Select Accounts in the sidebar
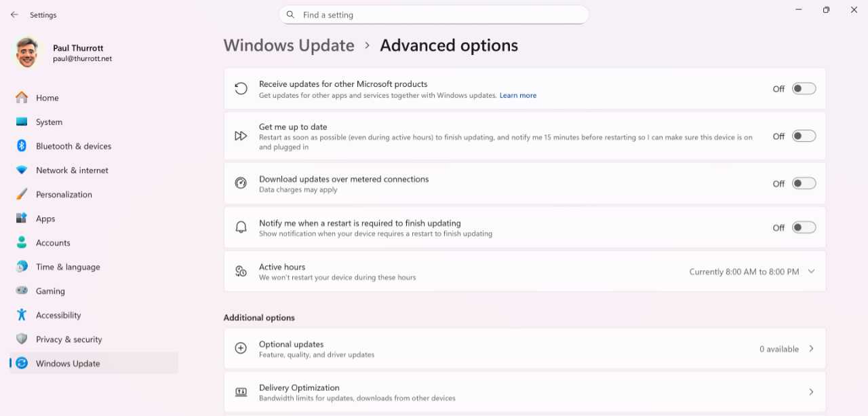Viewport: 868px width, 416px height. (53, 243)
